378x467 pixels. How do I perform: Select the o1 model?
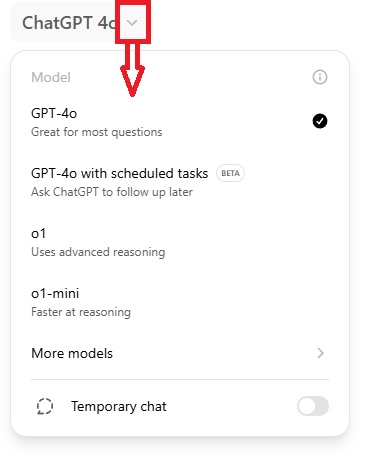[x=180, y=242]
